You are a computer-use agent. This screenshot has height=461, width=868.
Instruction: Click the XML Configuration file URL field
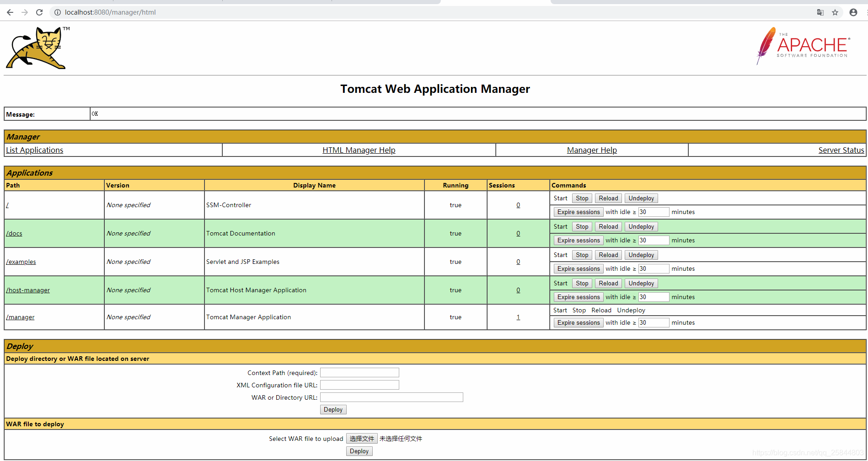coord(359,385)
